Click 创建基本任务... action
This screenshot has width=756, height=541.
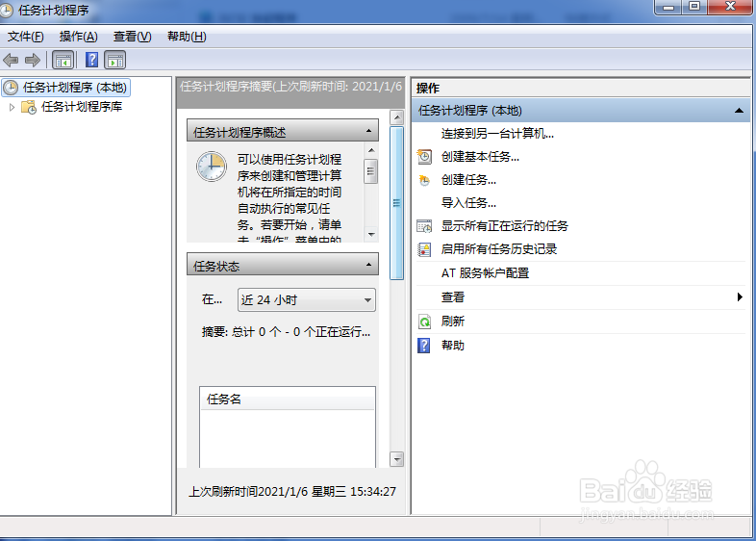tap(480, 156)
